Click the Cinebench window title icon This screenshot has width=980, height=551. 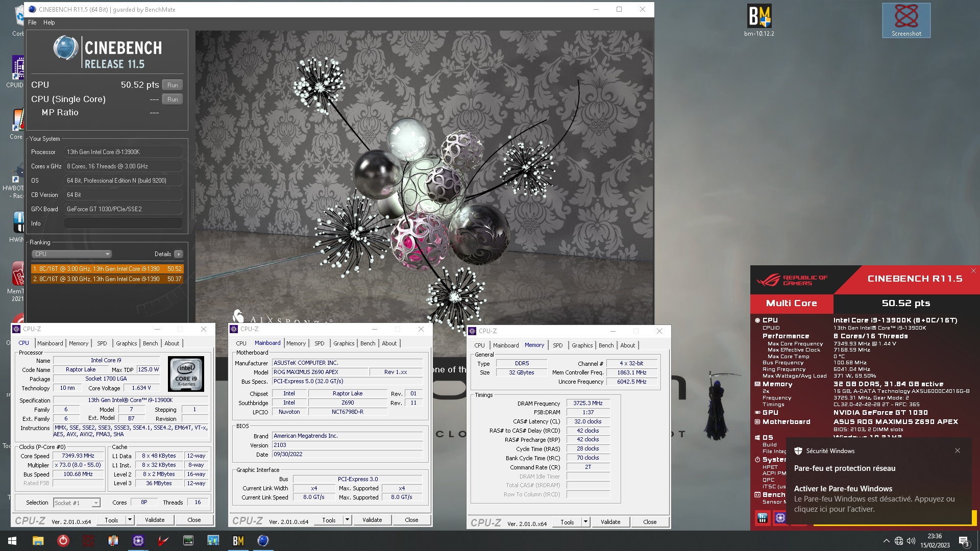click(x=32, y=9)
